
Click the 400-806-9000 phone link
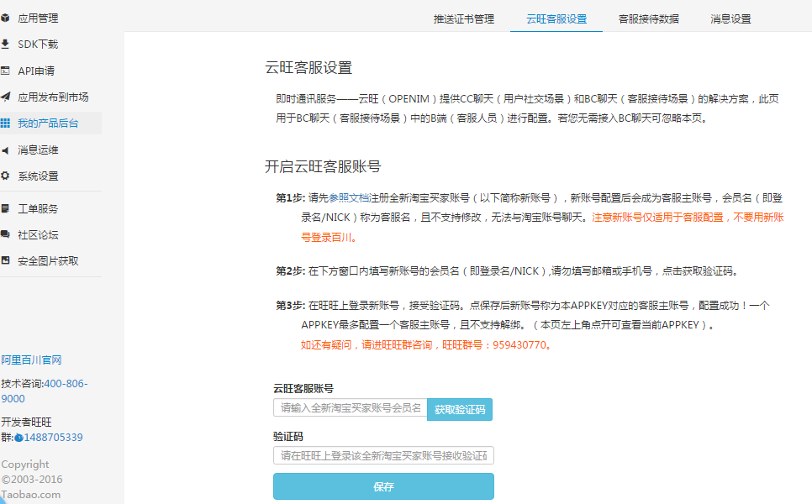(x=45, y=391)
